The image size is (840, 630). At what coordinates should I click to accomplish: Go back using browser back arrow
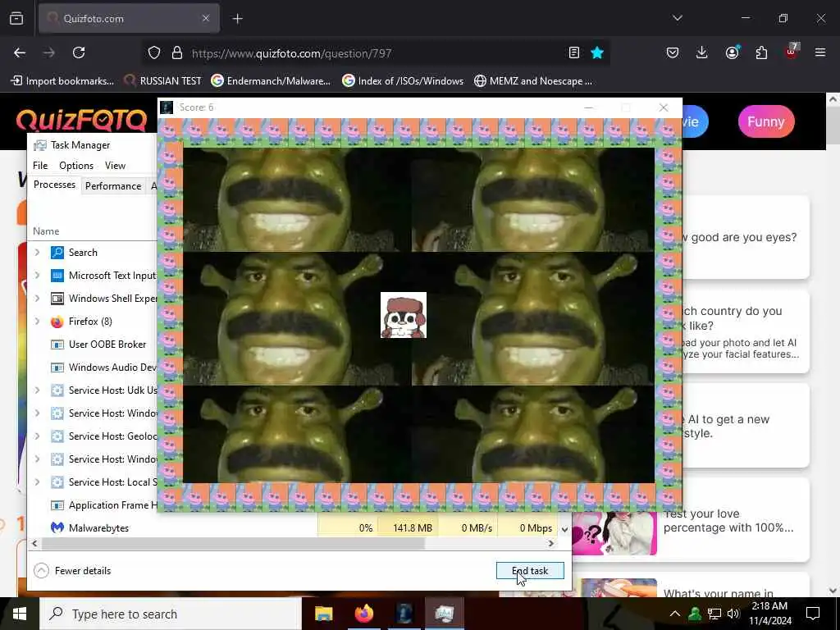click(x=20, y=52)
